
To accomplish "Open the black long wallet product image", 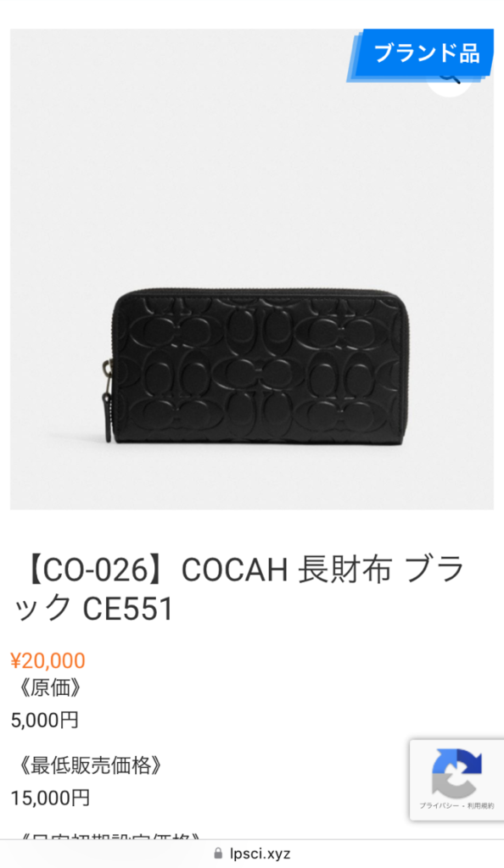I will click(252, 269).
